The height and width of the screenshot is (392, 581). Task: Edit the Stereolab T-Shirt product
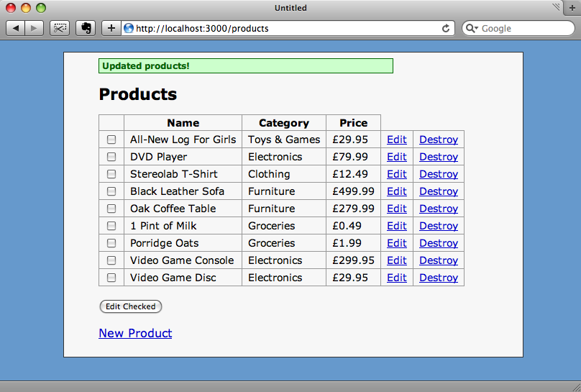click(396, 174)
